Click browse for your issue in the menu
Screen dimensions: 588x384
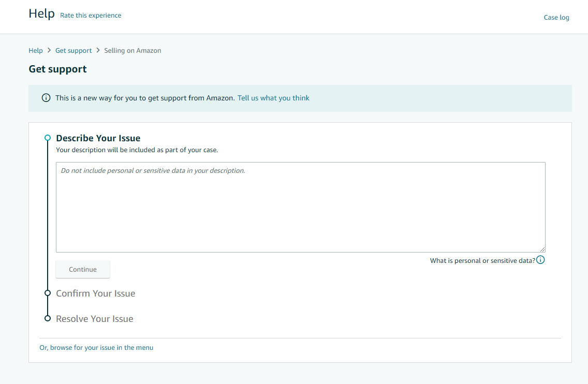(x=96, y=348)
